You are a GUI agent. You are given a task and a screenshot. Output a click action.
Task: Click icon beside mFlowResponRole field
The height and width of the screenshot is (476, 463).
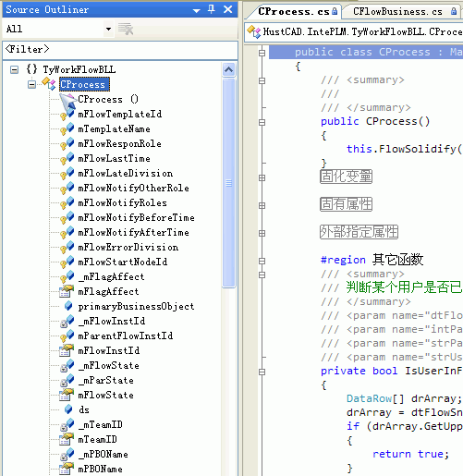click(67, 143)
